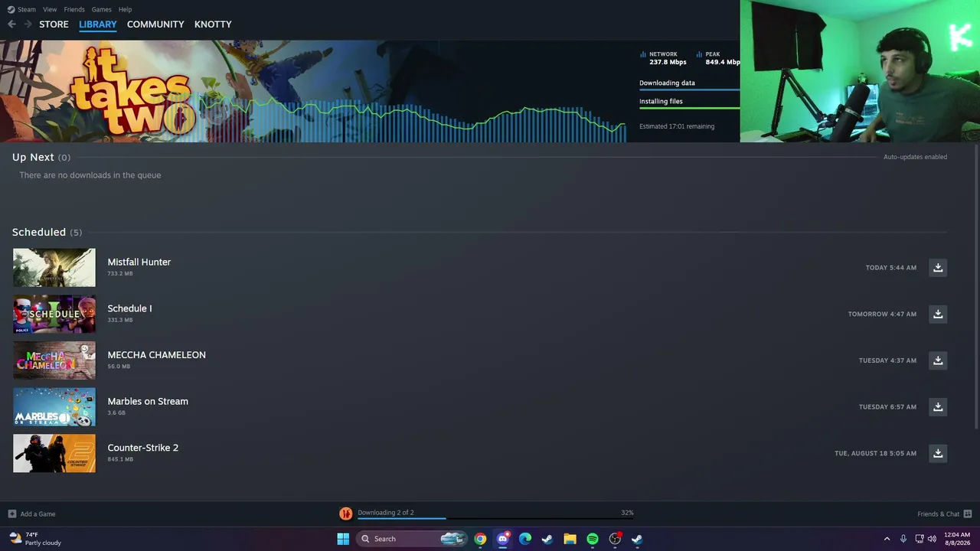Click the Windows taskbar Search box
This screenshot has width=980, height=551.
click(x=412, y=539)
